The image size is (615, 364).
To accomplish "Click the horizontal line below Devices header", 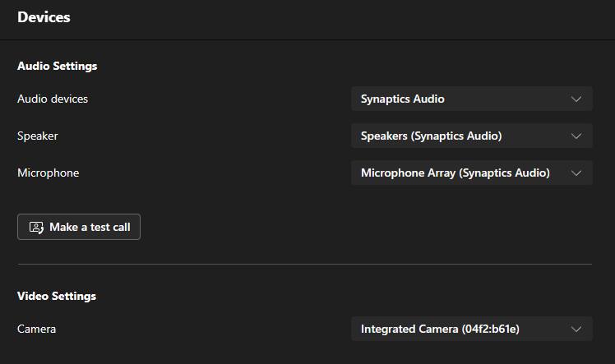I will click(x=307, y=39).
